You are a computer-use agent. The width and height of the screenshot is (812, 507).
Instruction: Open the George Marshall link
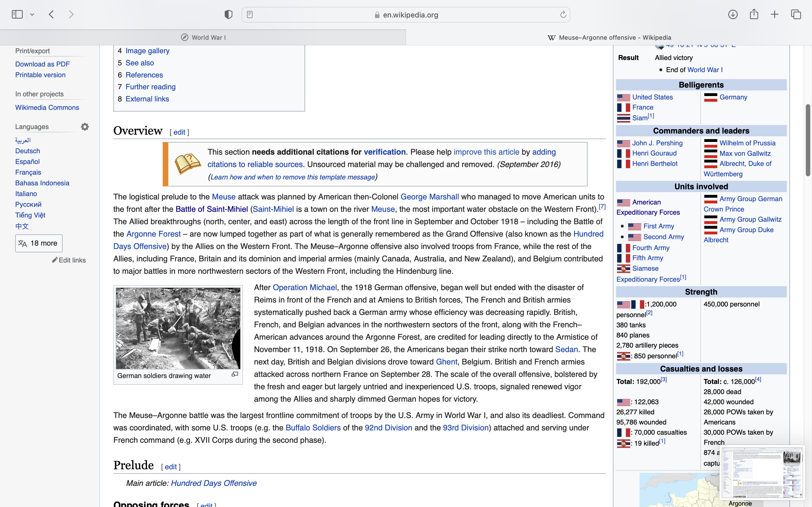coord(429,197)
